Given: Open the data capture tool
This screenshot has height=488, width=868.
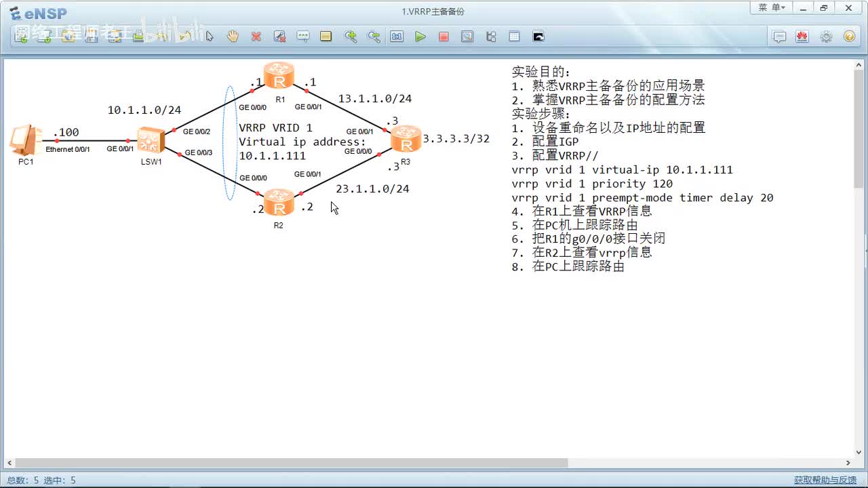Looking at the screenshot, I should (x=467, y=37).
